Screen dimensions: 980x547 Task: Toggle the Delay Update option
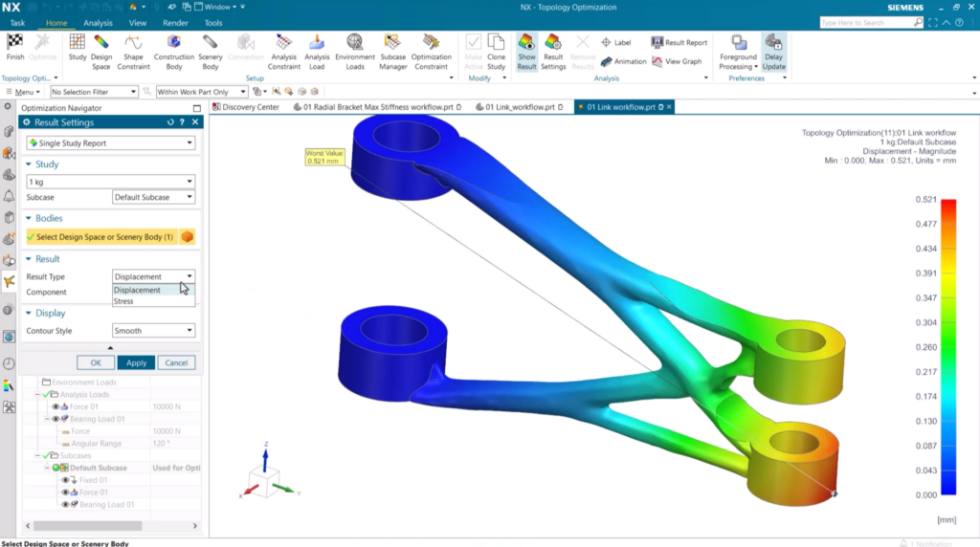[x=773, y=52]
